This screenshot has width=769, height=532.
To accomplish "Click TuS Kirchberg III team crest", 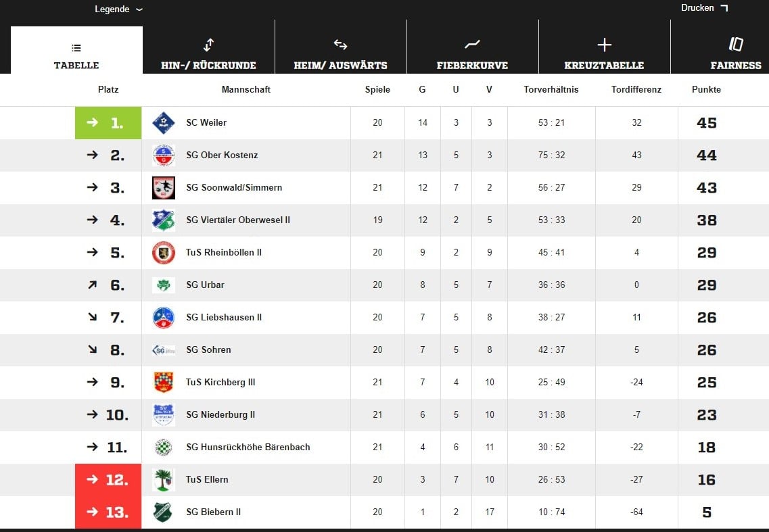I will point(163,383).
